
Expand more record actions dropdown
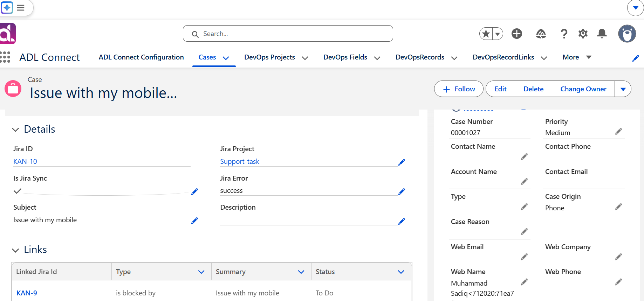pyautogui.click(x=623, y=89)
